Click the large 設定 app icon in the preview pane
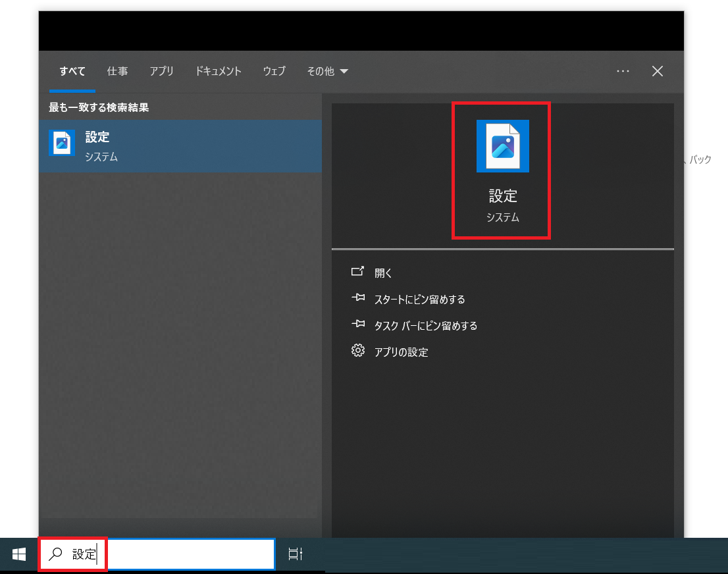 [503, 146]
